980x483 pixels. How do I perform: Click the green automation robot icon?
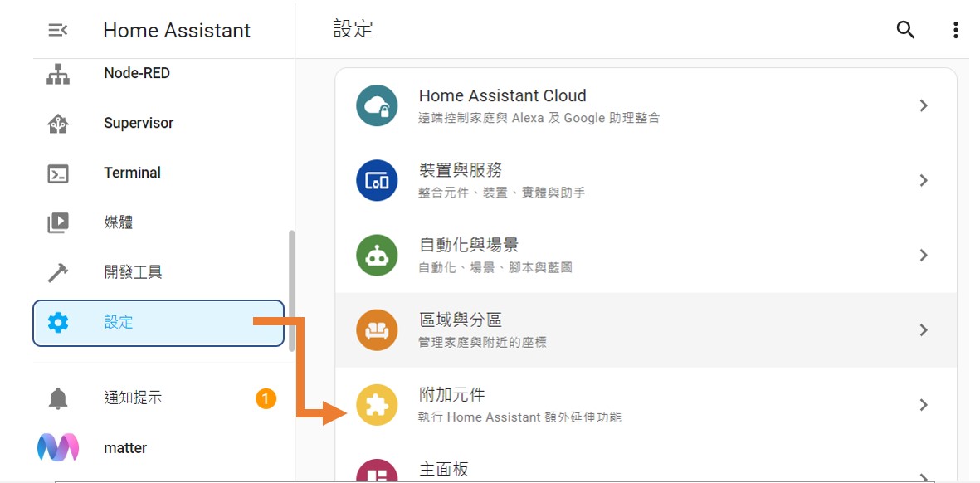pos(377,256)
